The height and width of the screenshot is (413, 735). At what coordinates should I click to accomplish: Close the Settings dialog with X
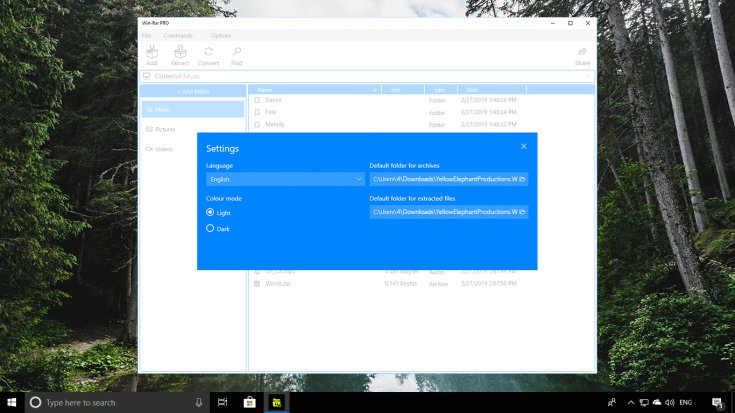click(524, 146)
